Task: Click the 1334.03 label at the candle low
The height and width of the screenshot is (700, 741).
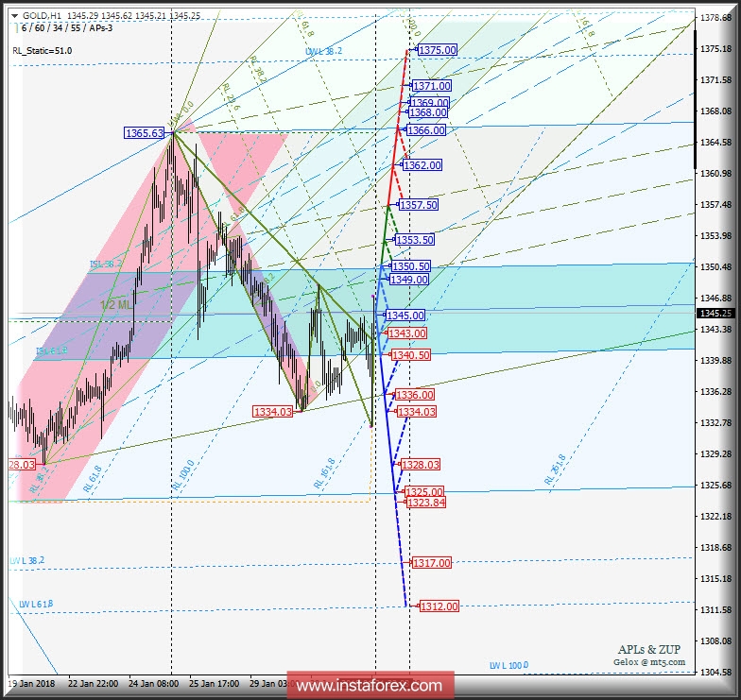Action: tap(273, 412)
